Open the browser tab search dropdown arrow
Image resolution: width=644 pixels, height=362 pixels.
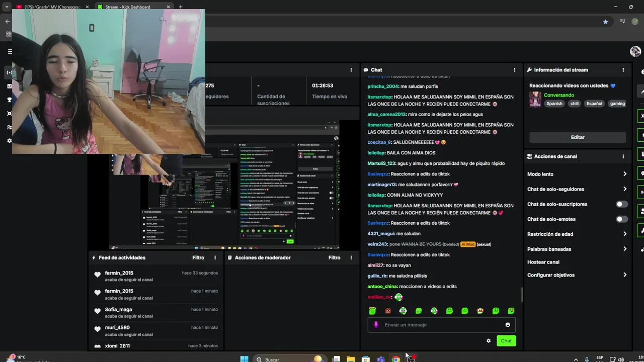click(7, 7)
